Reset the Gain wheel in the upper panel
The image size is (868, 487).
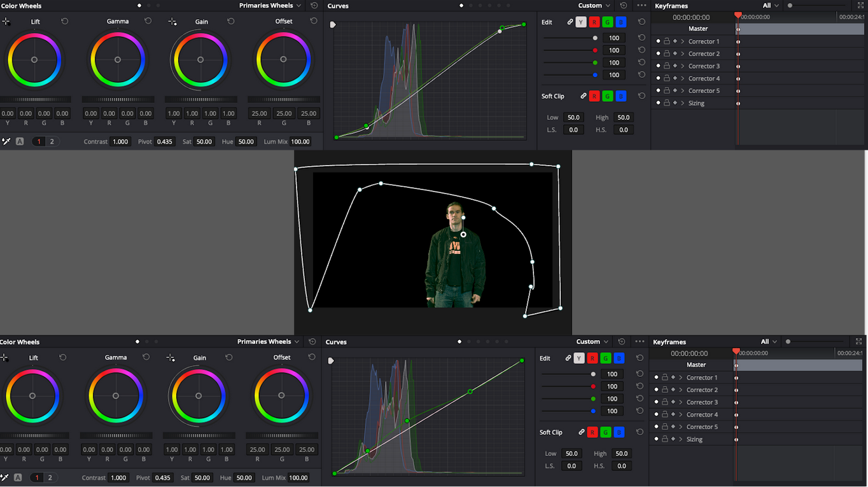click(230, 21)
